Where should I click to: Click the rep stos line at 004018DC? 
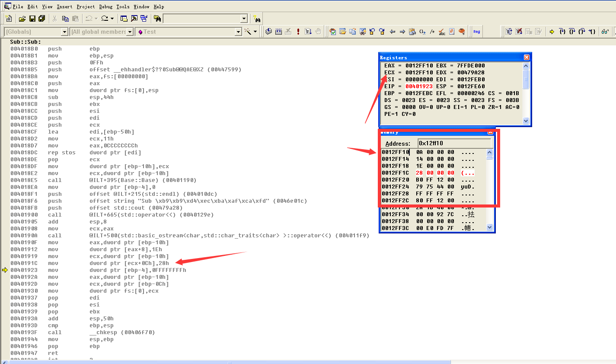pos(76,152)
